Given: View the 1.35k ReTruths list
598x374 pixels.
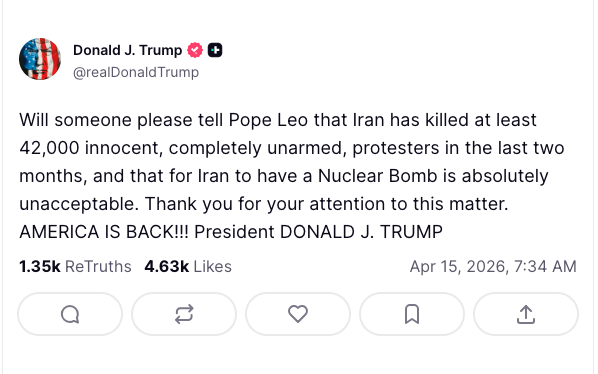Looking at the screenshot, I should 75,266.
